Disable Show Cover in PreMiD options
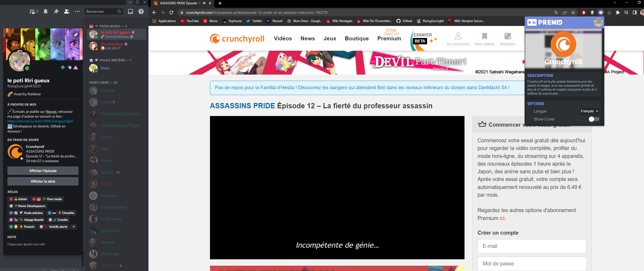The width and height of the screenshot is (644, 271). pyautogui.click(x=594, y=119)
